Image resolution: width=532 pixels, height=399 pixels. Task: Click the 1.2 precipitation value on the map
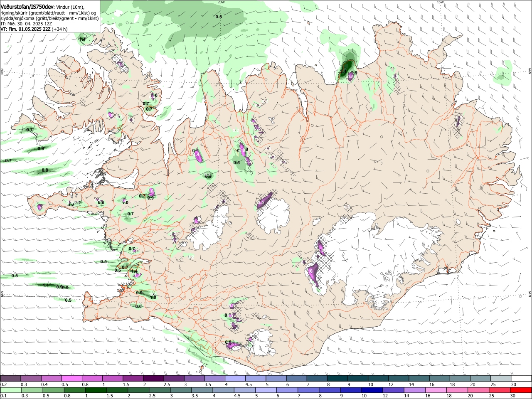pos(71,204)
